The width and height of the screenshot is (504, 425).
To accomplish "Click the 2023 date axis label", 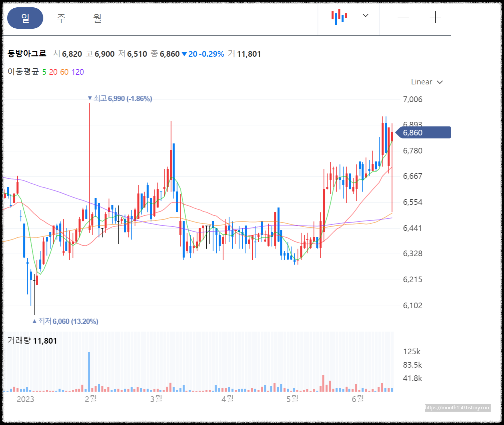I will (x=25, y=399).
